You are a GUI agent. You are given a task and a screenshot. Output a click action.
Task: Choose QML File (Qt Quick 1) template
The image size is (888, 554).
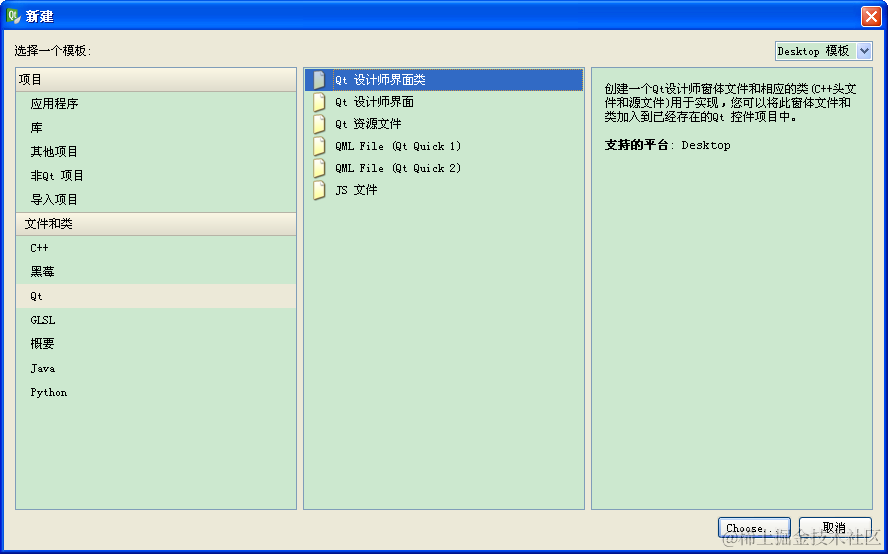tap(444, 146)
